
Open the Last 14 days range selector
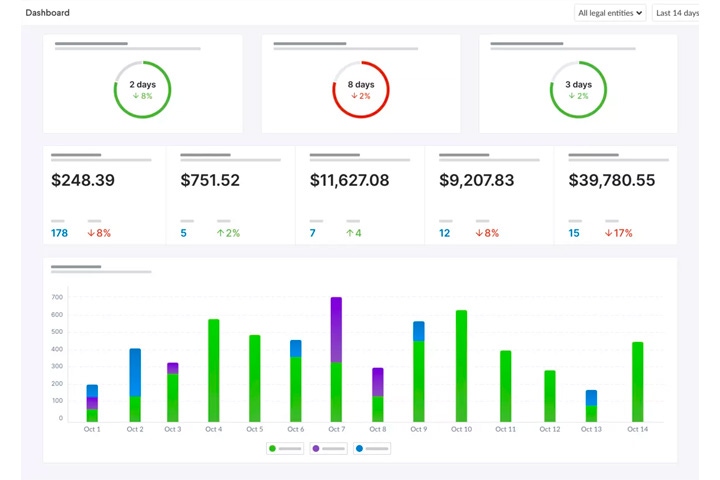[x=676, y=13]
